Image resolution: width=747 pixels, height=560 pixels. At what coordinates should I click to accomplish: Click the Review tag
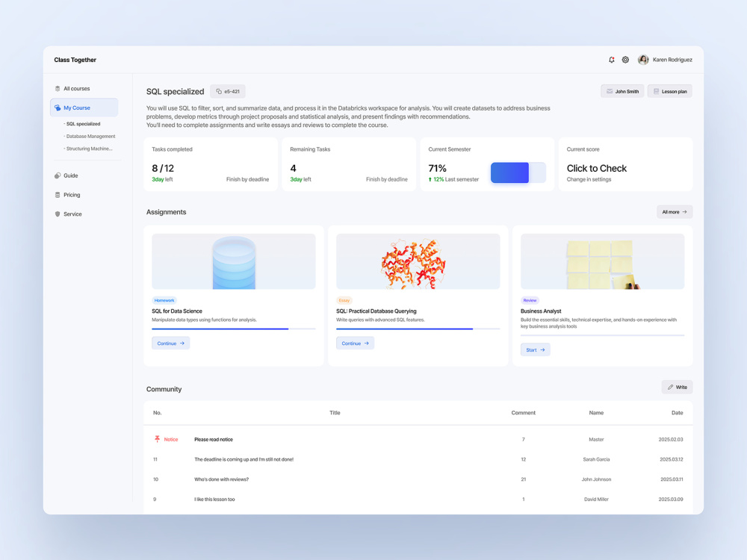(x=530, y=300)
